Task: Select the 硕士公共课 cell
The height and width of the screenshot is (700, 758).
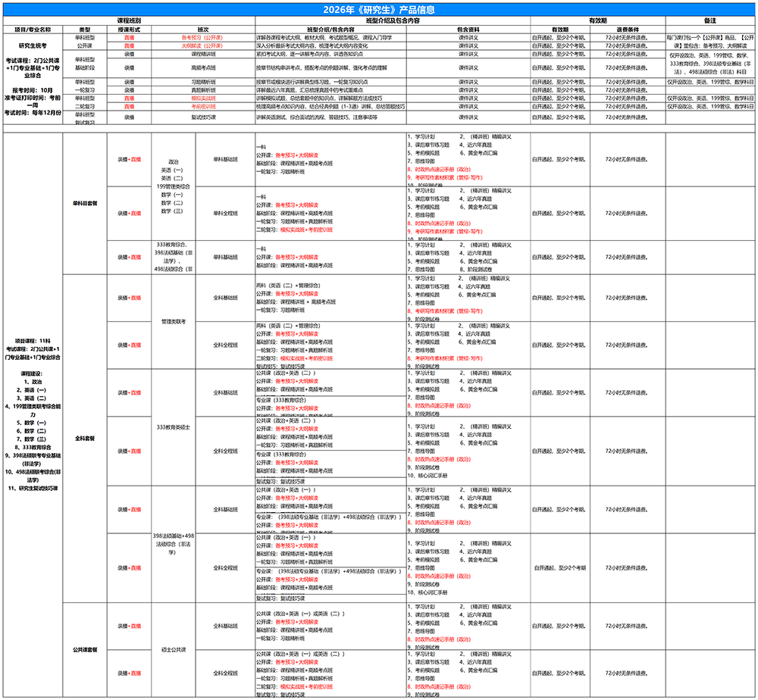Action: (174, 649)
